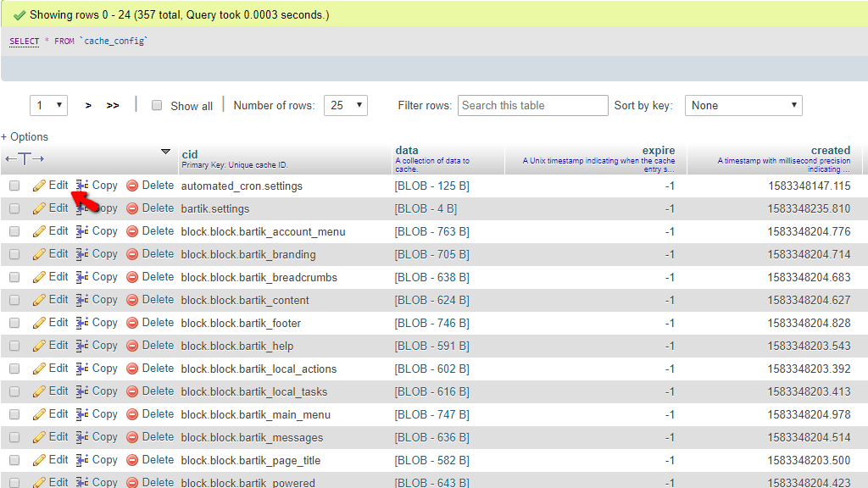868x488 pixels.
Task: Click the [BLOB - 582 B] data cell
Action: (431, 460)
